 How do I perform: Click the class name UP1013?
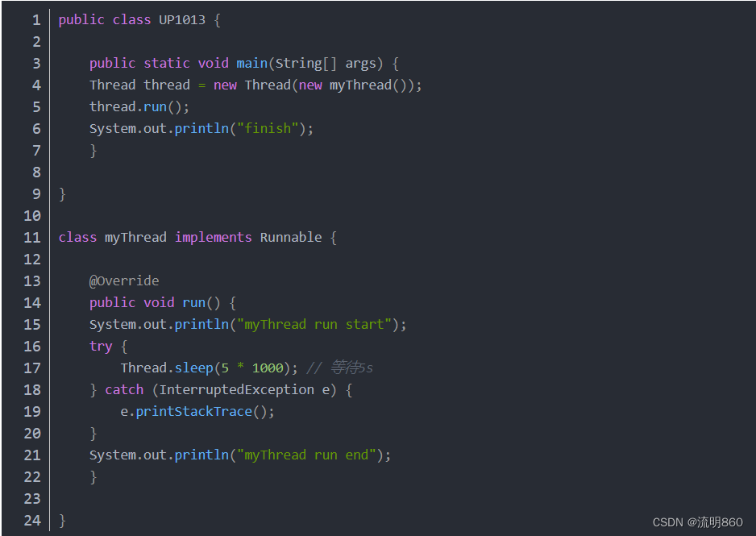point(182,20)
